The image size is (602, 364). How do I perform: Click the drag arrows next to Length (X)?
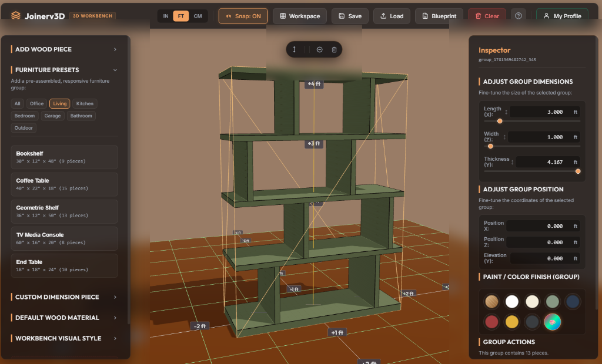point(506,112)
